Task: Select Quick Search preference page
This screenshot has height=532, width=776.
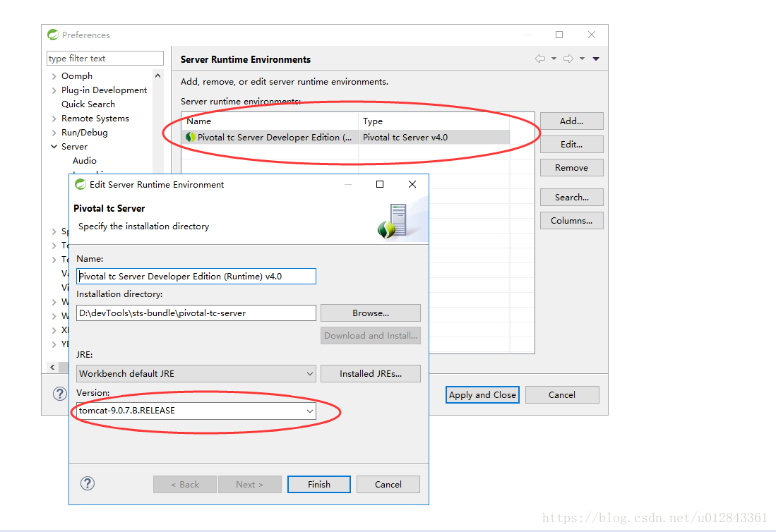Action: 88,104
